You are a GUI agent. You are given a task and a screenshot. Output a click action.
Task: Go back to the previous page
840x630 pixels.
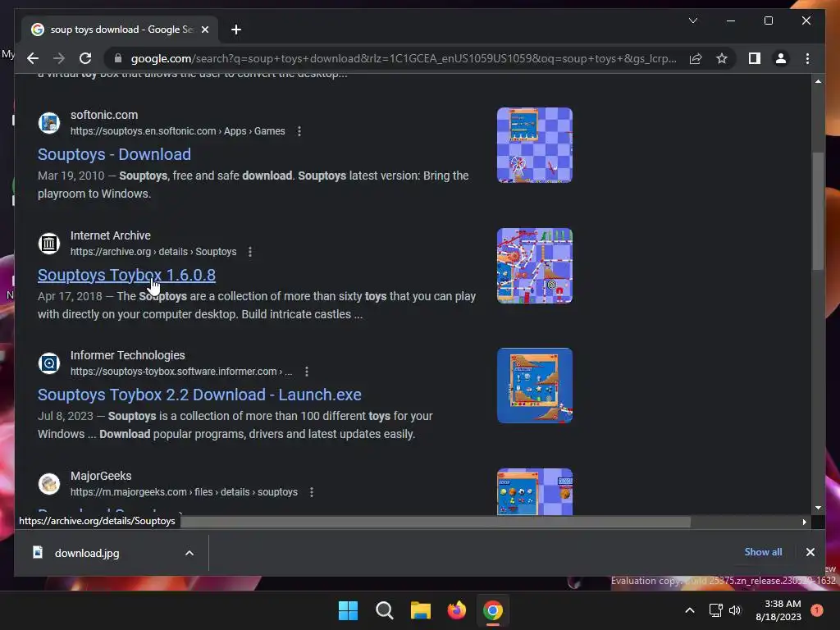(33, 58)
